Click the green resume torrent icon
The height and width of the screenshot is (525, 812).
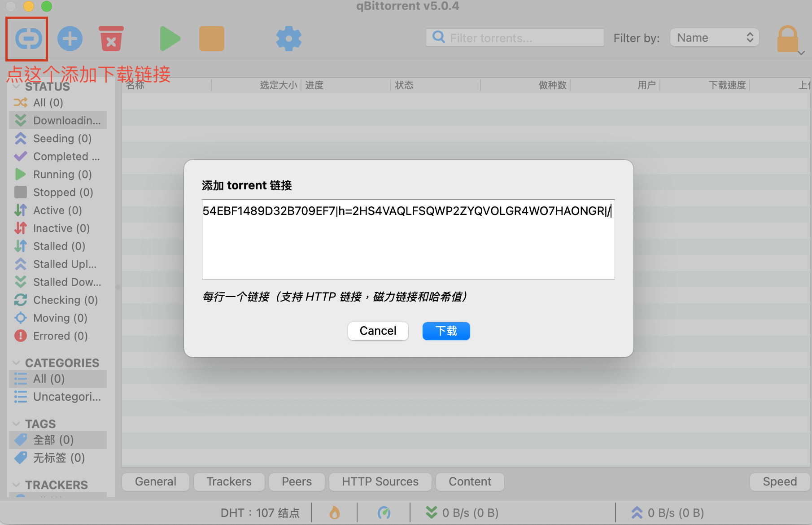pos(170,38)
